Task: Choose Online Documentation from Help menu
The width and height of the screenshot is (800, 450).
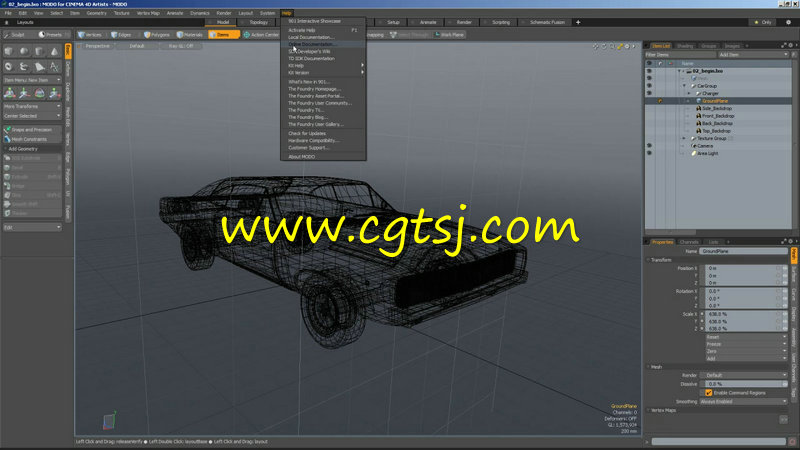Action: pos(323,44)
